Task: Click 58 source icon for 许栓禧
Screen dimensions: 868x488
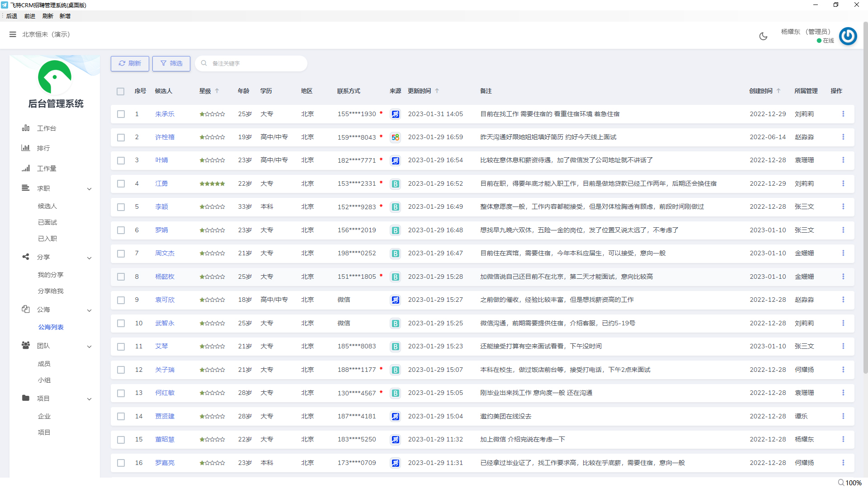Action: [x=395, y=137]
